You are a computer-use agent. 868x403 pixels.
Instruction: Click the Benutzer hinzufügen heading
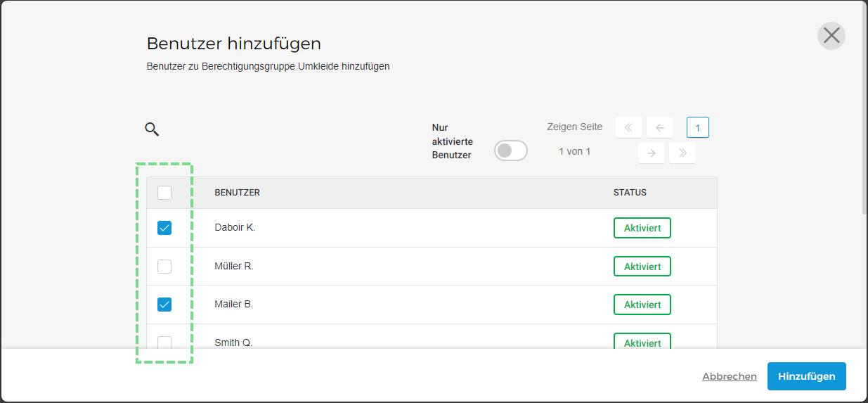234,44
